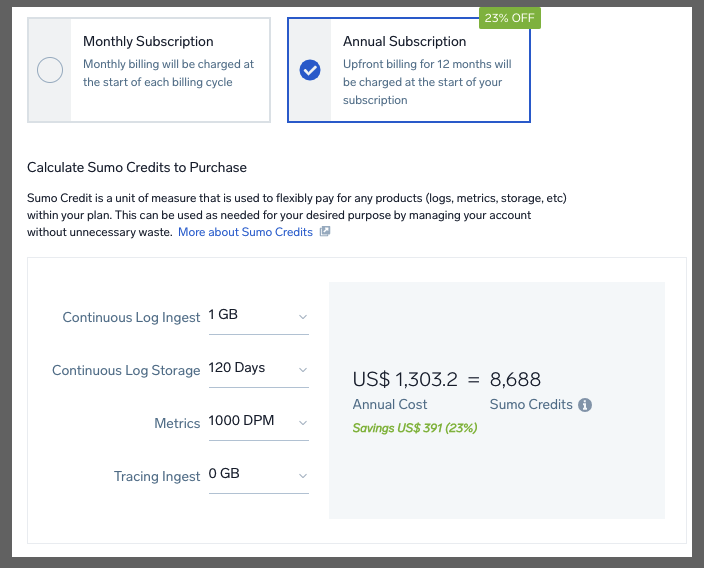Click the Sumo Credits info icon
704x568 pixels.
pyautogui.click(x=585, y=405)
